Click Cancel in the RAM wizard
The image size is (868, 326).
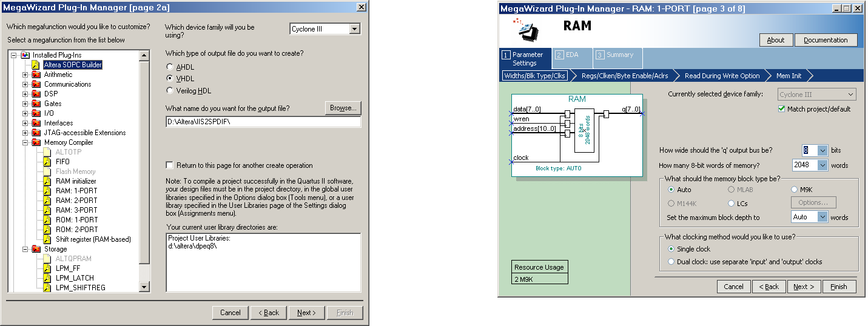tap(733, 287)
